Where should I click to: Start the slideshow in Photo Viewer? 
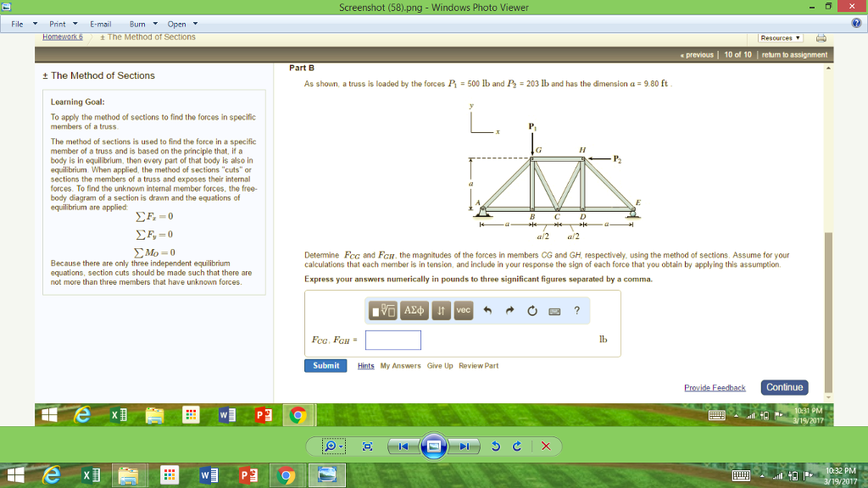433,446
